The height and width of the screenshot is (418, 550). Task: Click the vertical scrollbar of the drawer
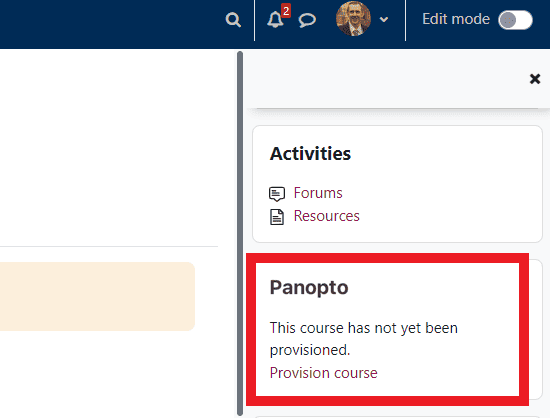(240, 233)
